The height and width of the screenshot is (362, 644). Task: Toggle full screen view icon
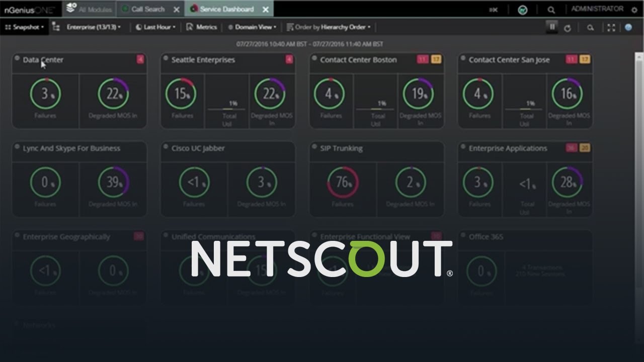click(x=611, y=28)
